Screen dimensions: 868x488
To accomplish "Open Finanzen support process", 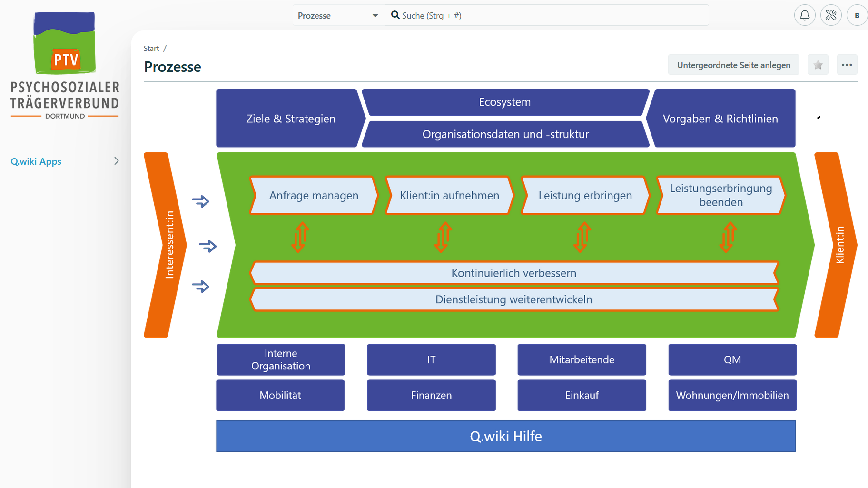I will click(x=431, y=395).
